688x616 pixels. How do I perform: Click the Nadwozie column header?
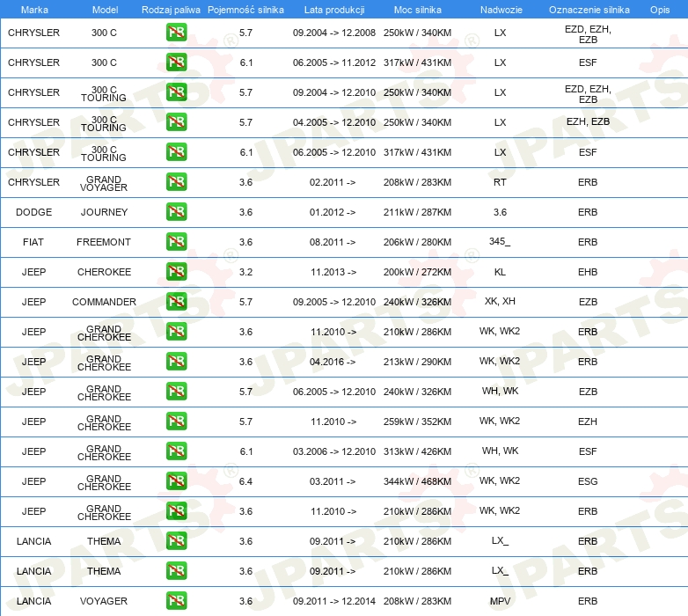tap(501, 10)
